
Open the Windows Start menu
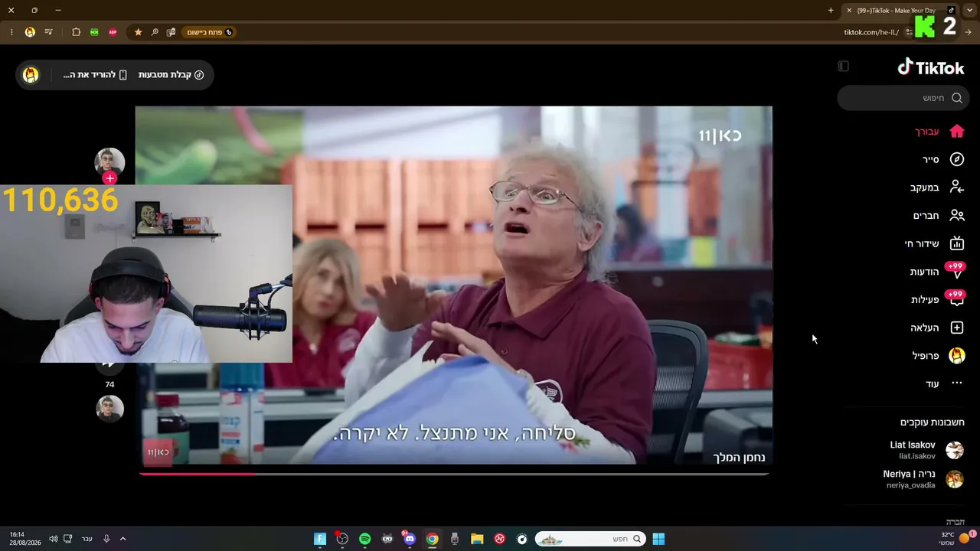658,539
